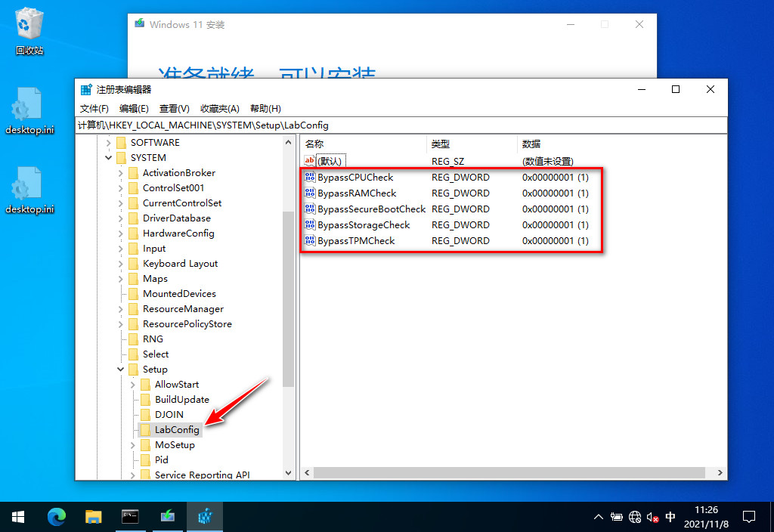The height and width of the screenshot is (532, 774).
Task: Open the Recycle Bin desktop icon
Action: (x=29, y=30)
